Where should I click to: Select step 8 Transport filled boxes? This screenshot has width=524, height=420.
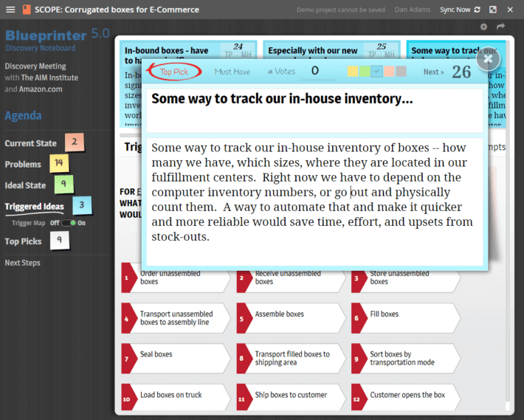(291, 359)
